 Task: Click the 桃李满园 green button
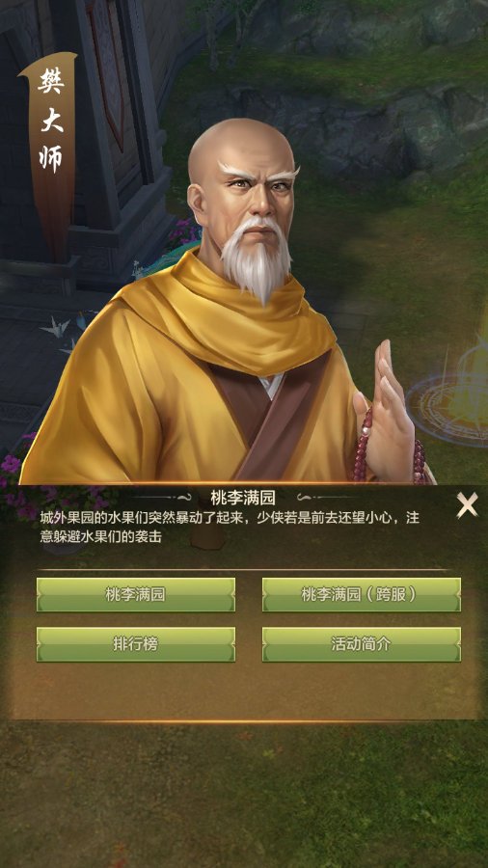(x=136, y=595)
